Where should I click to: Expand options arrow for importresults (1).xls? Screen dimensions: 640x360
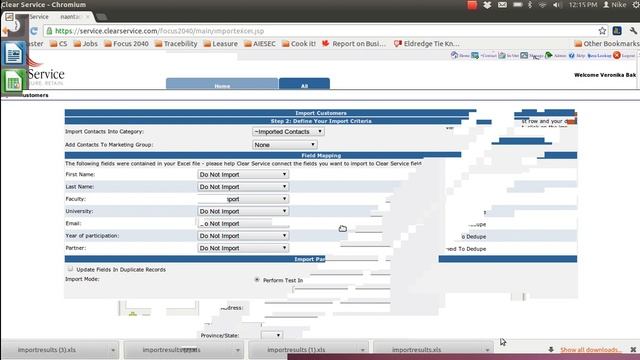362,350
